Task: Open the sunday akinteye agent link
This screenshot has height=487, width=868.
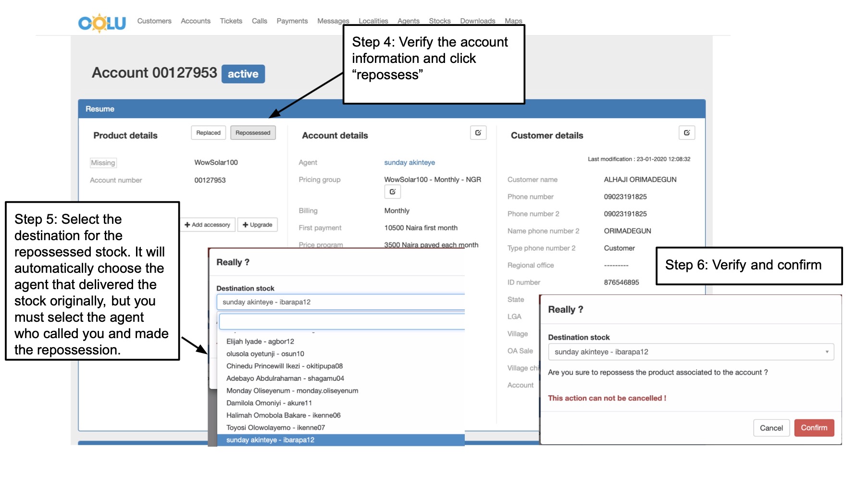Action: [409, 163]
